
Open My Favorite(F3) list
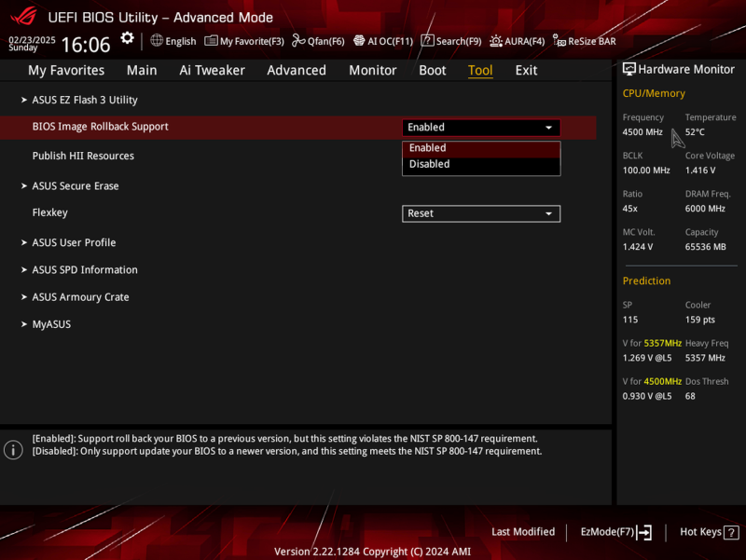244,41
